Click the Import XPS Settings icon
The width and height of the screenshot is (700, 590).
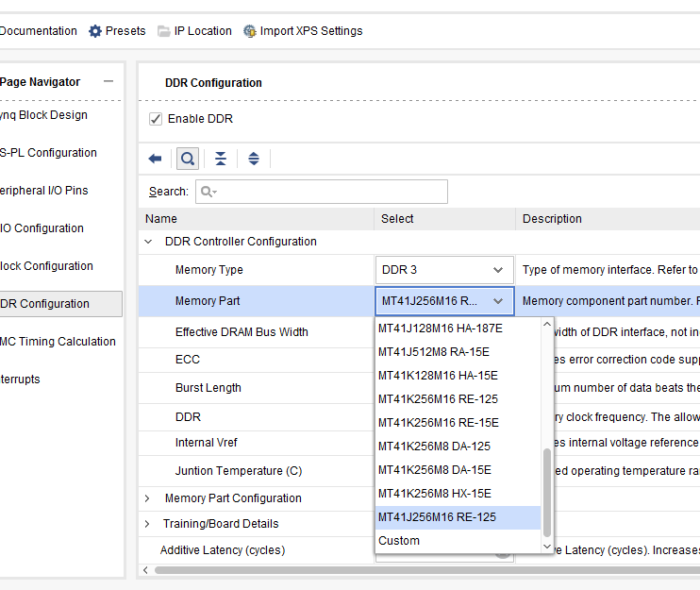pos(250,31)
